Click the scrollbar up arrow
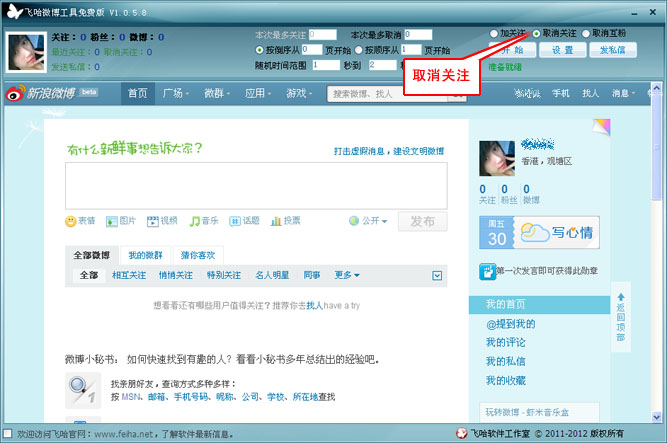 coord(656,88)
